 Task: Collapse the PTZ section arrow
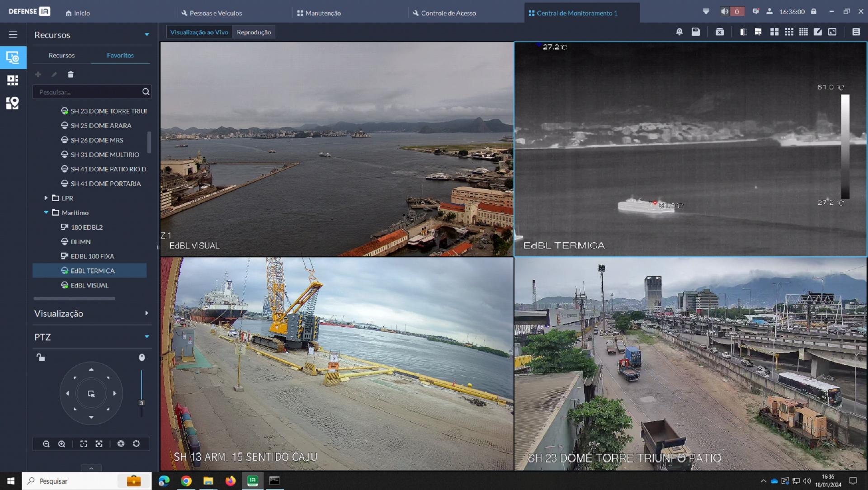pos(147,337)
